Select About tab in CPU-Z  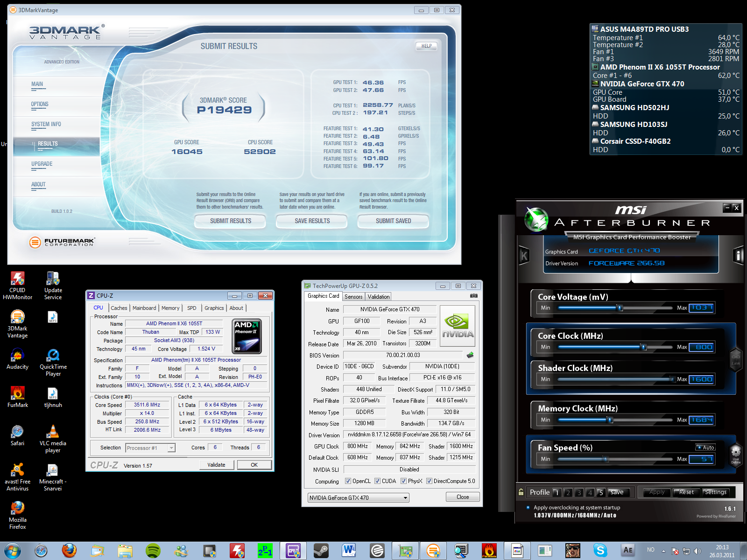coord(236,308)
